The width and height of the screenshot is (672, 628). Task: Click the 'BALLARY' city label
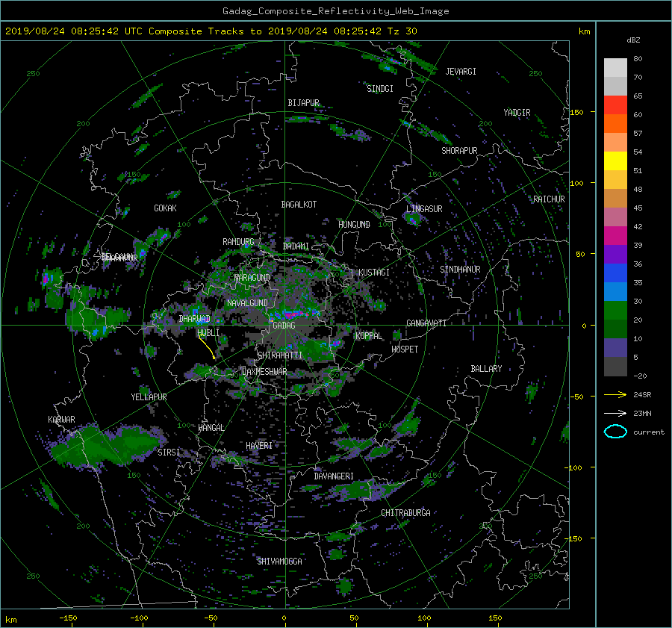[x=486, y=369]
